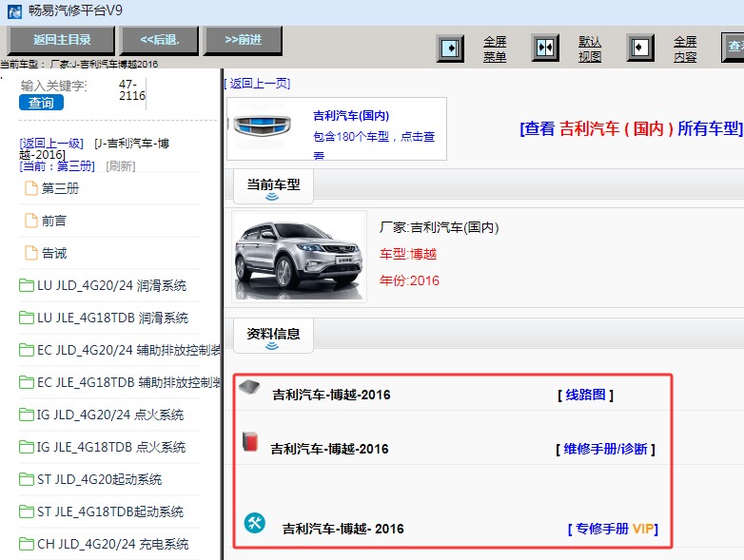The height and width of the screenshot is (560, 744).
Task: Click the 默认视图 split layout icon
Action: 545,48
